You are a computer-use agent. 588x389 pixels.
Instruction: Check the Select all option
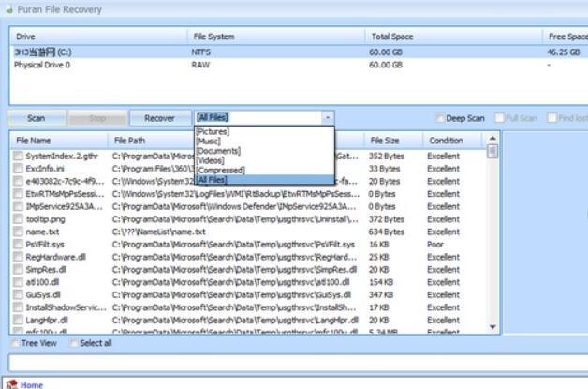[74, 343]
